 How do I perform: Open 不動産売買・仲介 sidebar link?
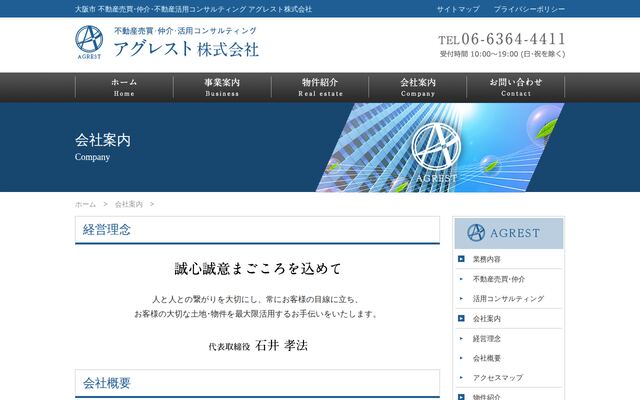tap(499, 279)
